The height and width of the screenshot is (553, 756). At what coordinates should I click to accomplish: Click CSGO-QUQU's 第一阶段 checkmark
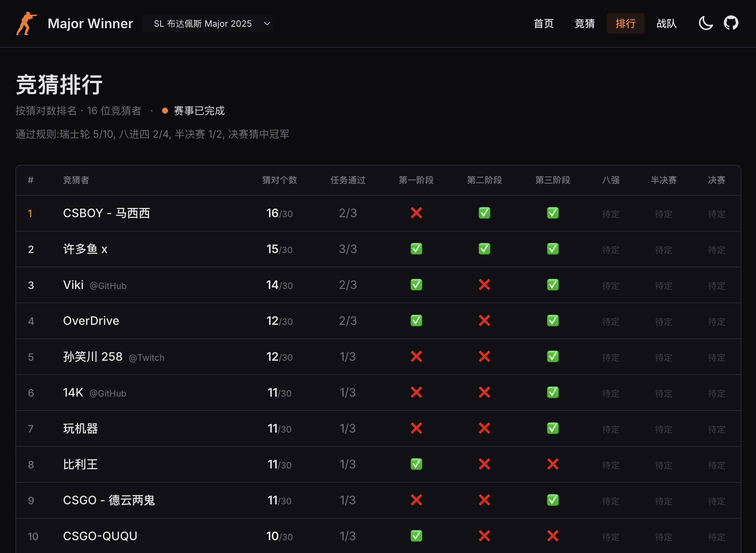click(416, 536)
